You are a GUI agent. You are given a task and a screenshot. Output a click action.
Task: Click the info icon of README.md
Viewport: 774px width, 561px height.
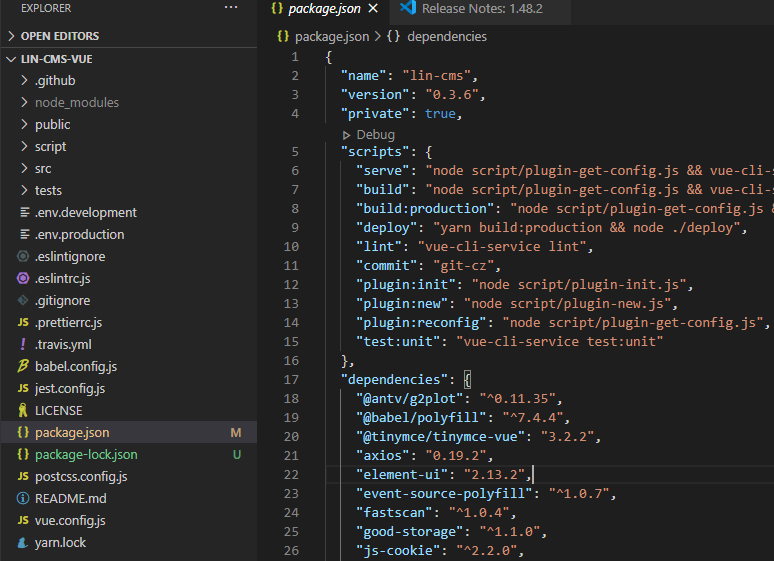click(23, 498)
